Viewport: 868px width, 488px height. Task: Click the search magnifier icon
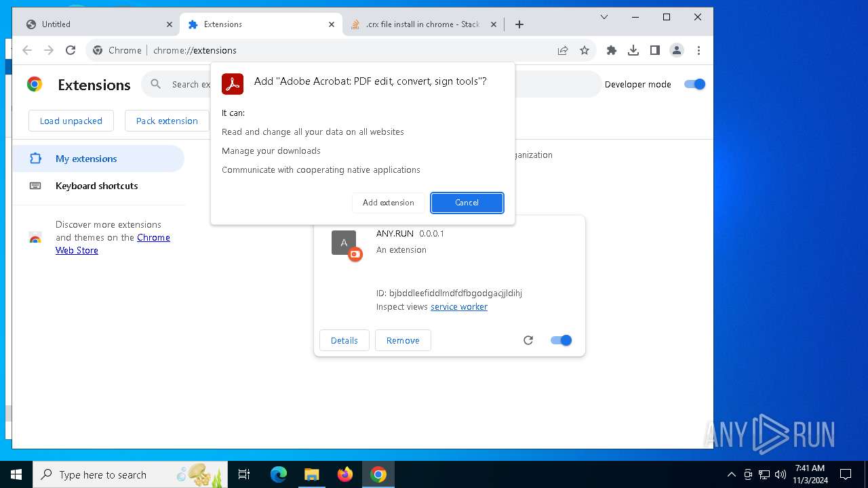(156, 84)
